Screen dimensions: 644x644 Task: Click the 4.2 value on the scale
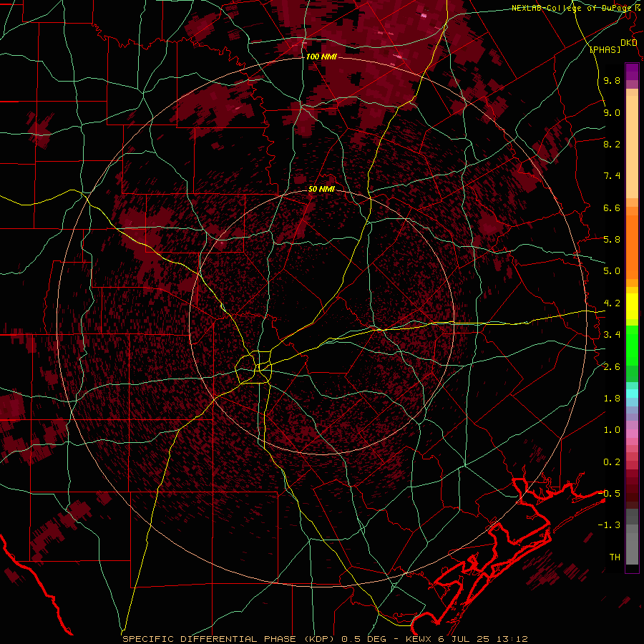[x=612, y=303]
